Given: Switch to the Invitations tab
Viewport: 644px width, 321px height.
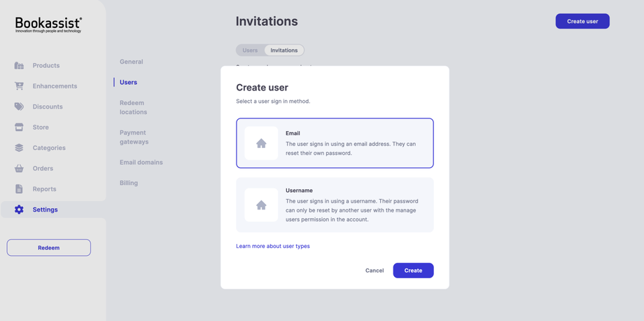Looking at the screenshot, I should point(284,50).
